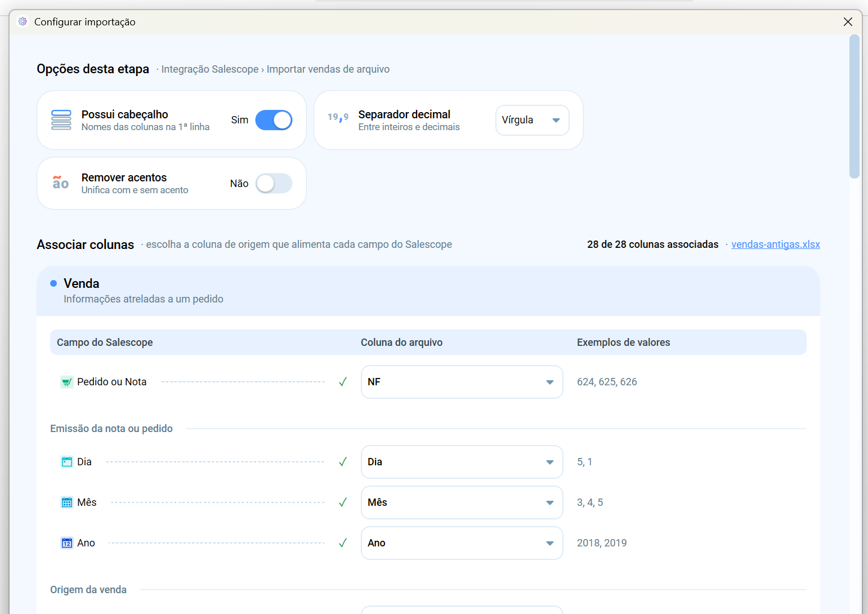
Task: Click the 28 de 28 colunas associadas text
Action: [x=652, y=244]
